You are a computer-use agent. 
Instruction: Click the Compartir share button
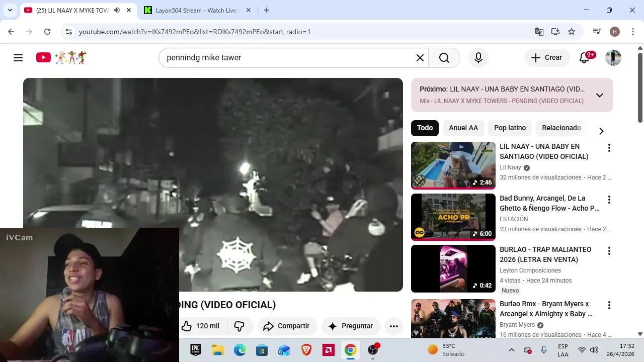tap(287, 326)
